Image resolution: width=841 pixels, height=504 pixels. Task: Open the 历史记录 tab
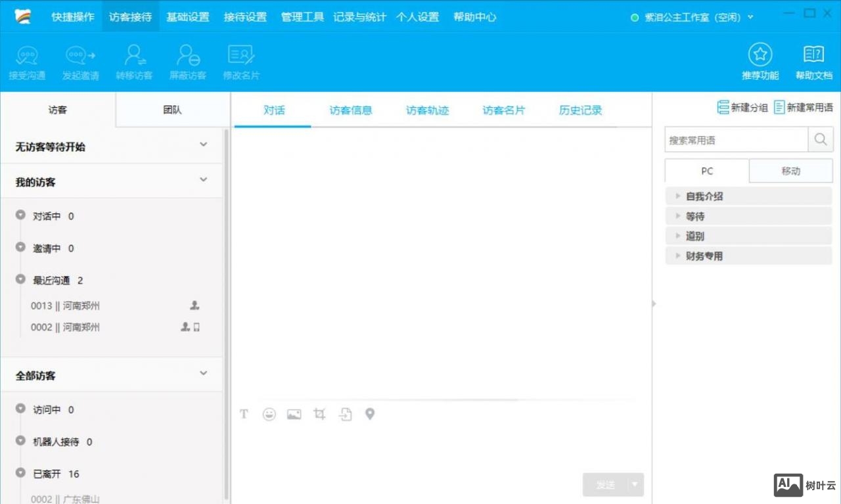(579, 110)
